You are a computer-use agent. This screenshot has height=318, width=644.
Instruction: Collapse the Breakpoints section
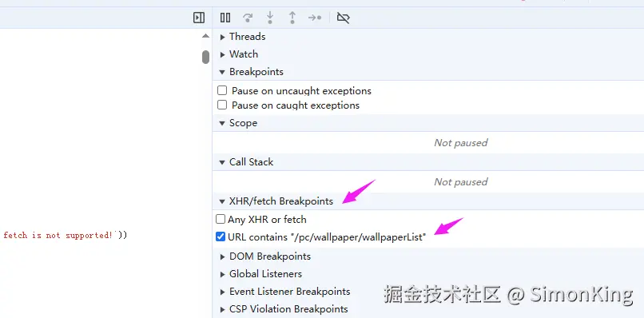click(222, 72)
